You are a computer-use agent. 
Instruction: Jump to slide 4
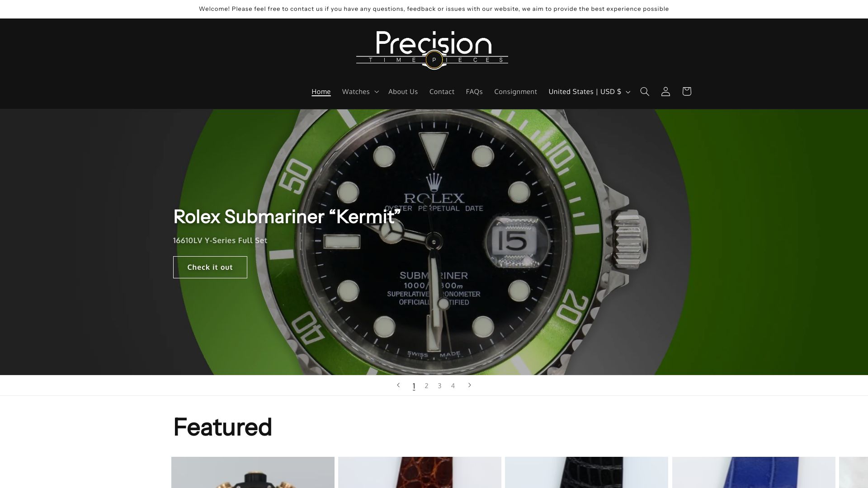[x=453, y=386]
